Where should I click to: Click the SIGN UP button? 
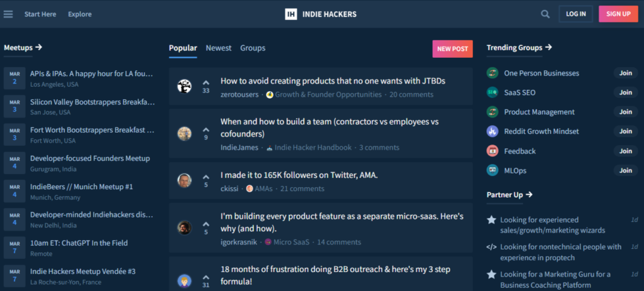[618, 14]
